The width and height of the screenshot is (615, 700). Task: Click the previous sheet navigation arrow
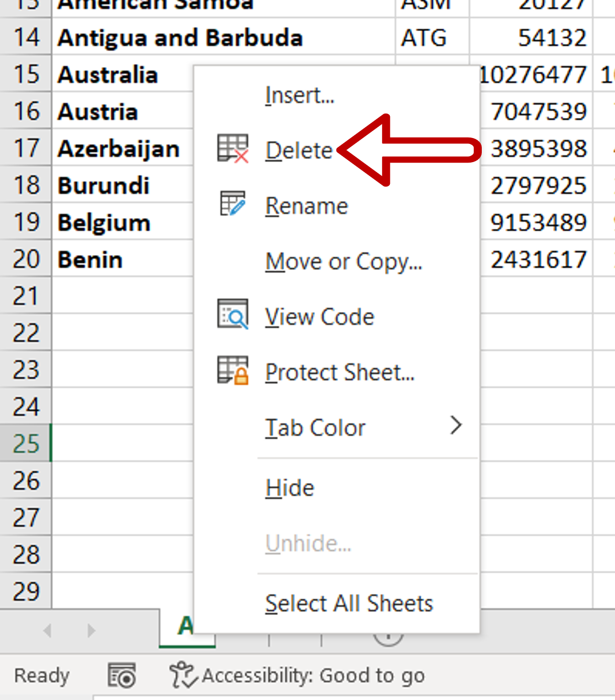[47, 630]
